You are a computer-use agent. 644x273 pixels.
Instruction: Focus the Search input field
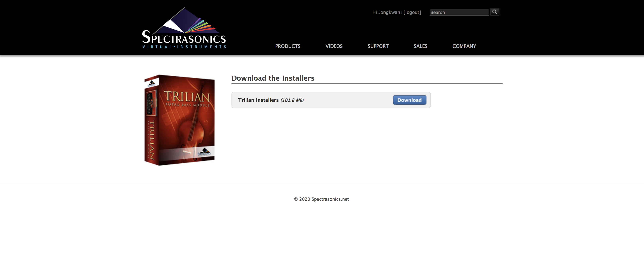click(459, 12)
